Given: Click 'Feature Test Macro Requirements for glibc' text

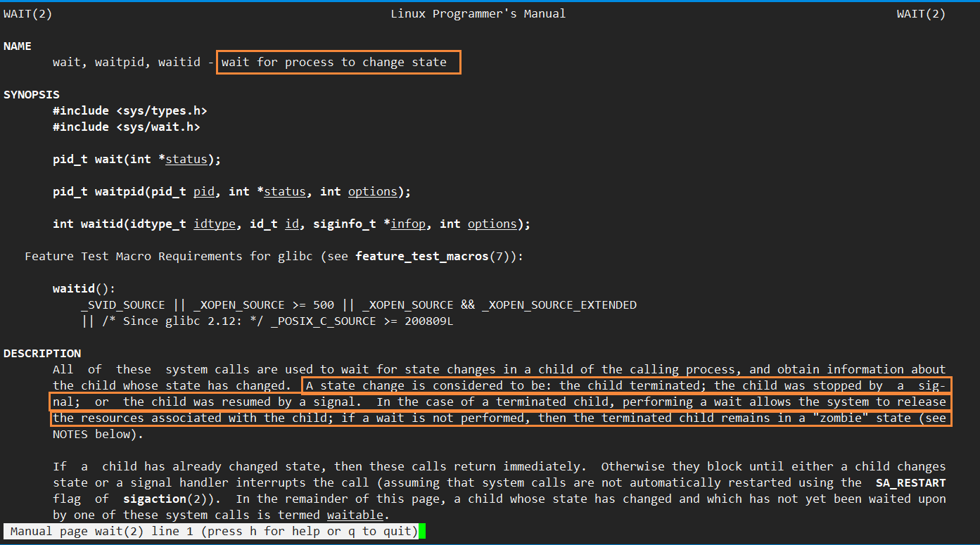Looking at the screenshot, I should point(169,257).
